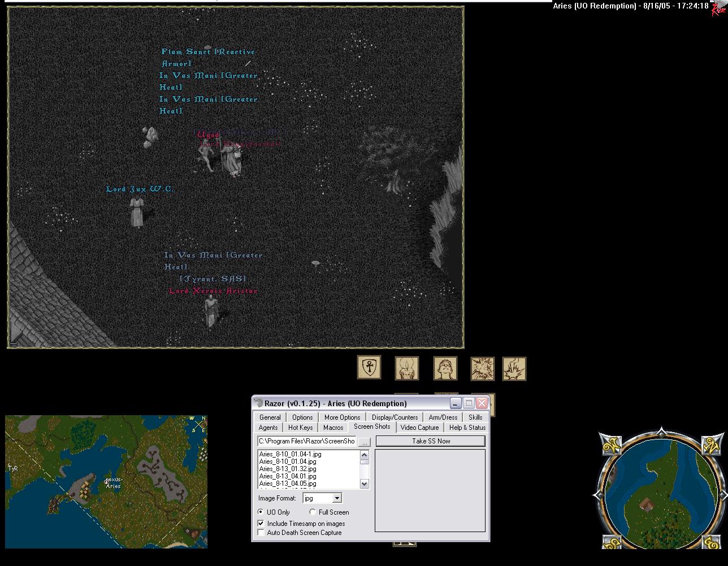Open the Hot Keys tab
This screenshot has height=566, width=728.
tap(300, 428)
